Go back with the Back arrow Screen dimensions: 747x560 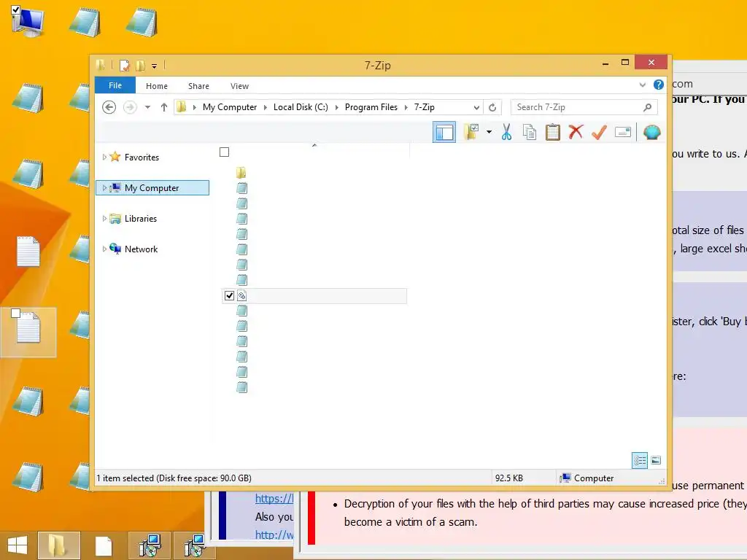[x=109, y=107]
